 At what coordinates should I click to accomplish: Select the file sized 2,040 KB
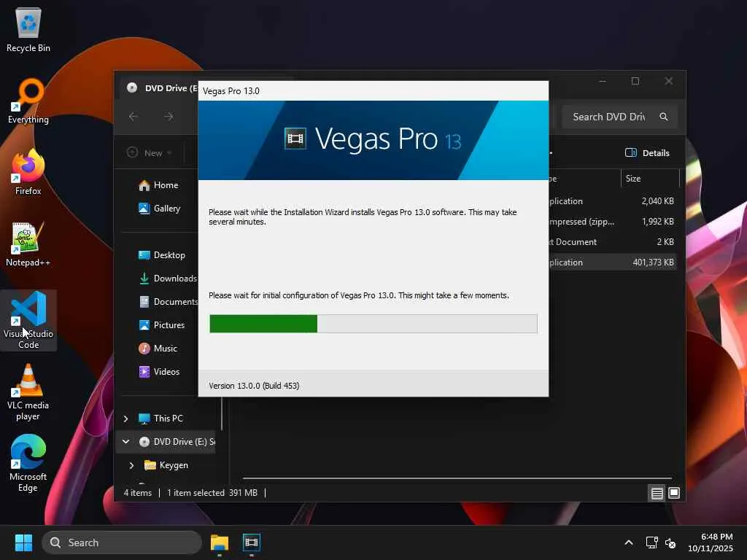coord(613,201)
